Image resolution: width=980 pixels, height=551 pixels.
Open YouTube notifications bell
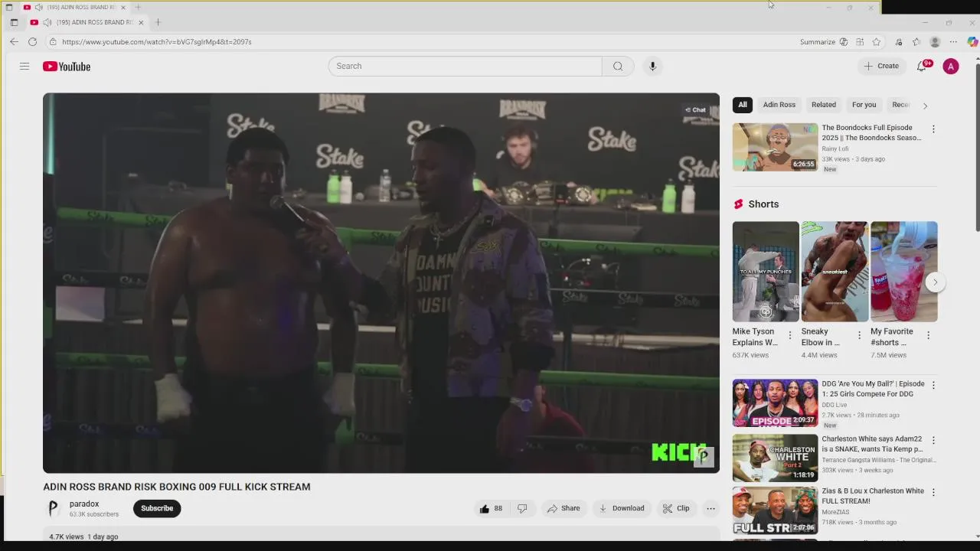(x=922, y=67)
